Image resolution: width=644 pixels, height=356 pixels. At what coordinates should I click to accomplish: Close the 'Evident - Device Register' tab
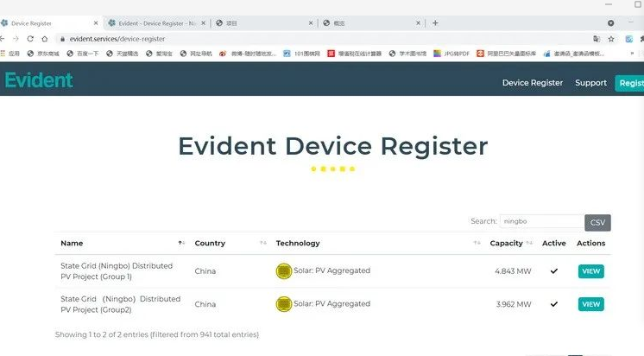pos(204,22)
